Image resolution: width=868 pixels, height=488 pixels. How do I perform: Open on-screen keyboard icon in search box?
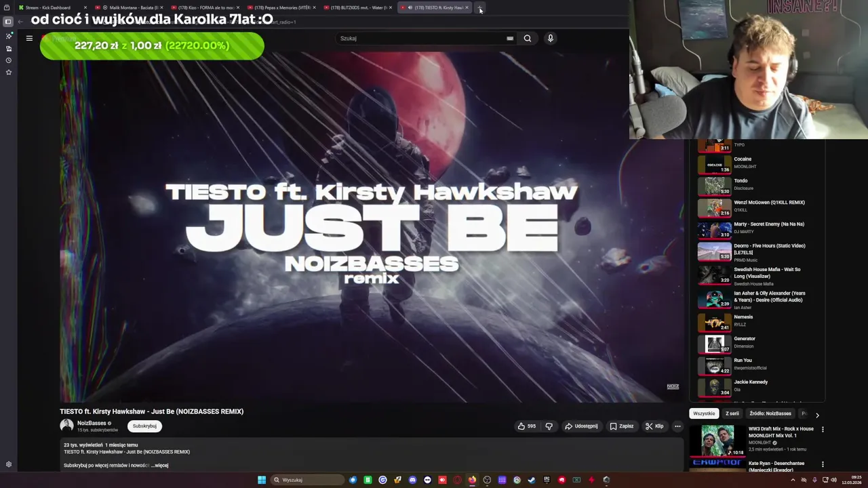click(x=510, y=38)
